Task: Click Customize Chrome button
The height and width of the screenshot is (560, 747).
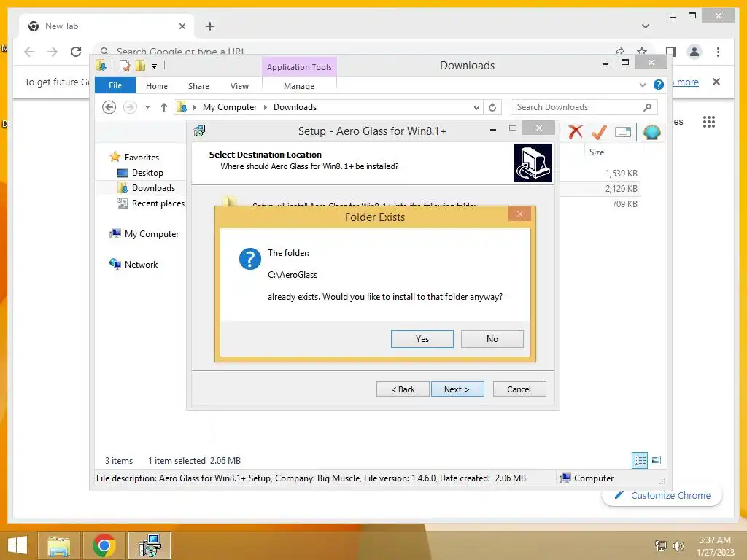Action: [662, 495]
